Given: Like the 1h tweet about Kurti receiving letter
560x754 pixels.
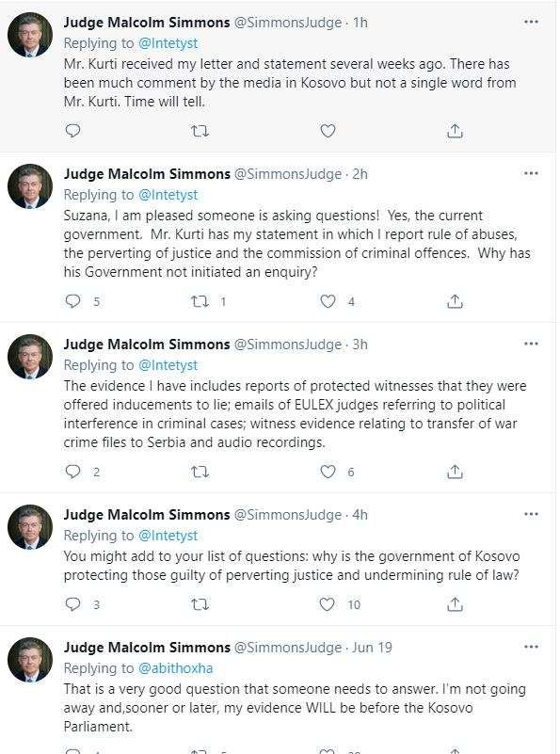Looking at the screenshot, I should coord(328,131).
